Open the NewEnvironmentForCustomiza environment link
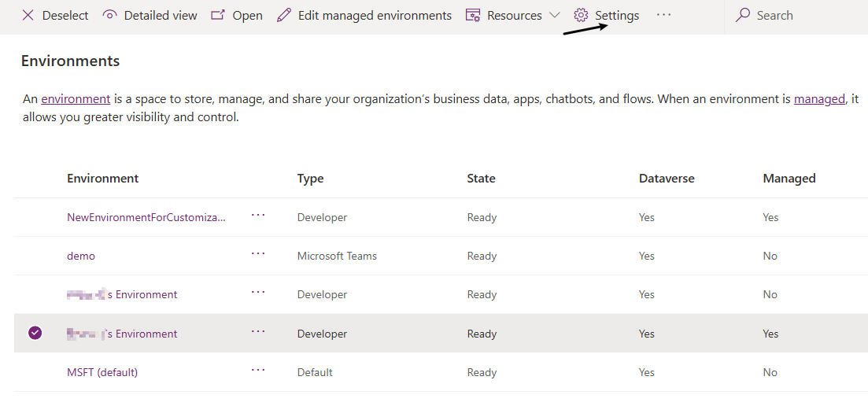 pyautogui.click(x=146, y=217)
